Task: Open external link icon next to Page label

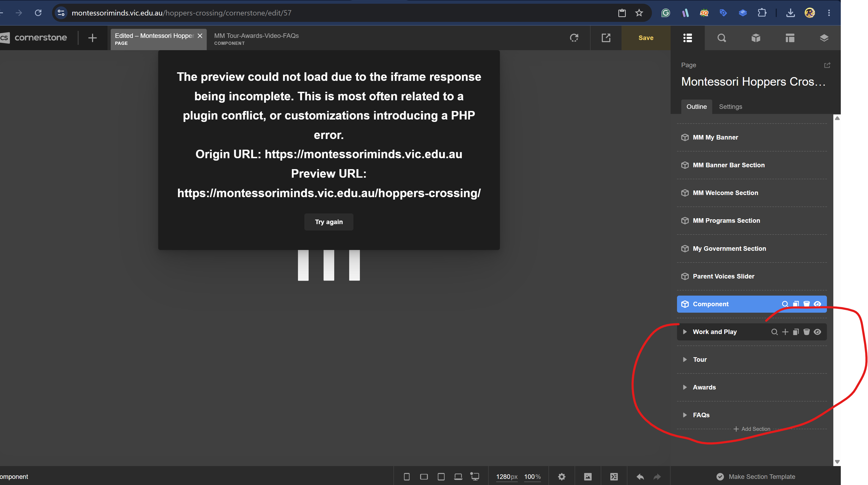Action: 827,65
